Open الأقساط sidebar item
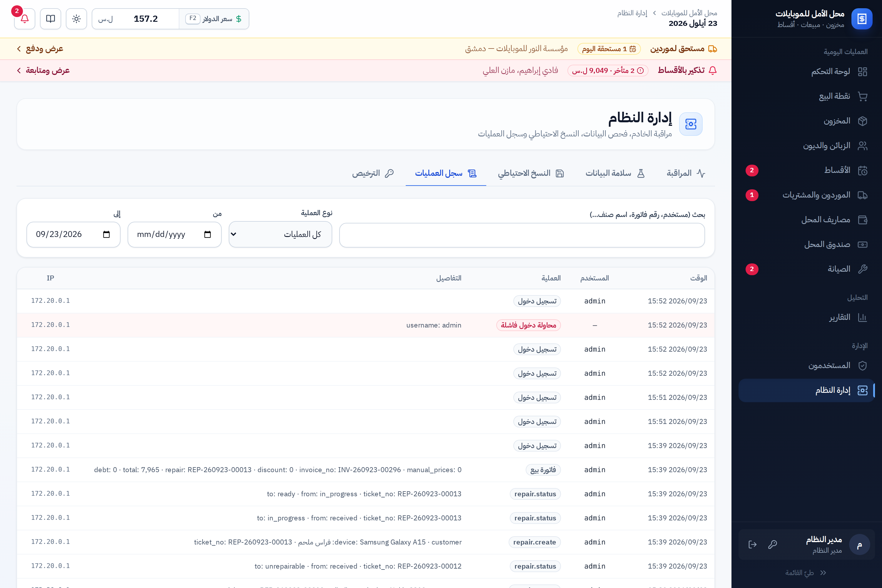The height and width of the screenshot is (588, 882). pyautogui.click(x=806, y=170)
